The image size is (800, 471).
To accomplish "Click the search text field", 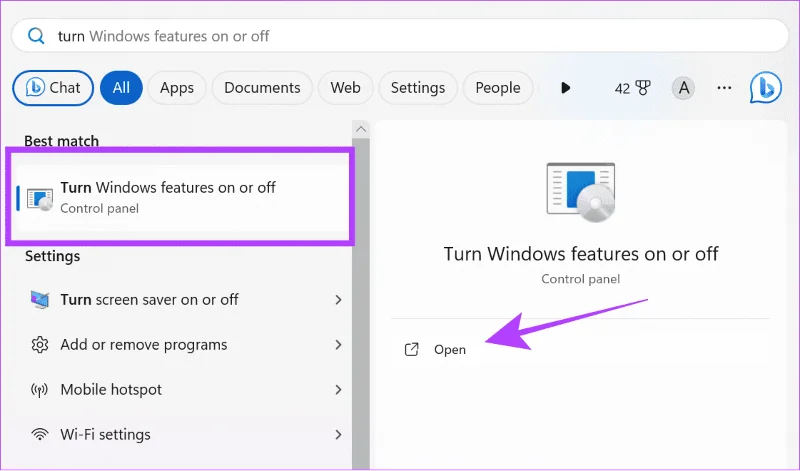I will pyautogui.click(x=399, y=36).
